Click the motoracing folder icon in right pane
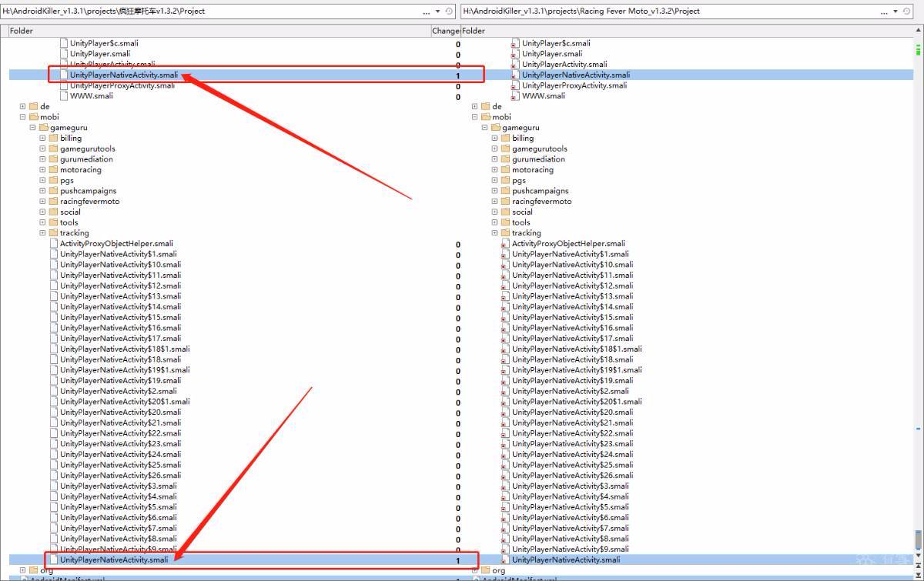Viewport: 924px width, 581px height. pyautogui.click(x=506, y=170)
